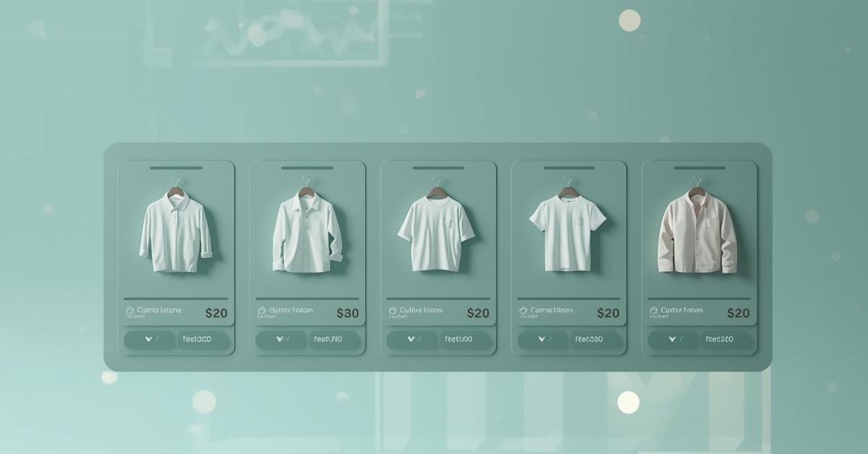Click the pill button right of the polo card's chevron
This screenshot has height=454, width=868.
204,340
